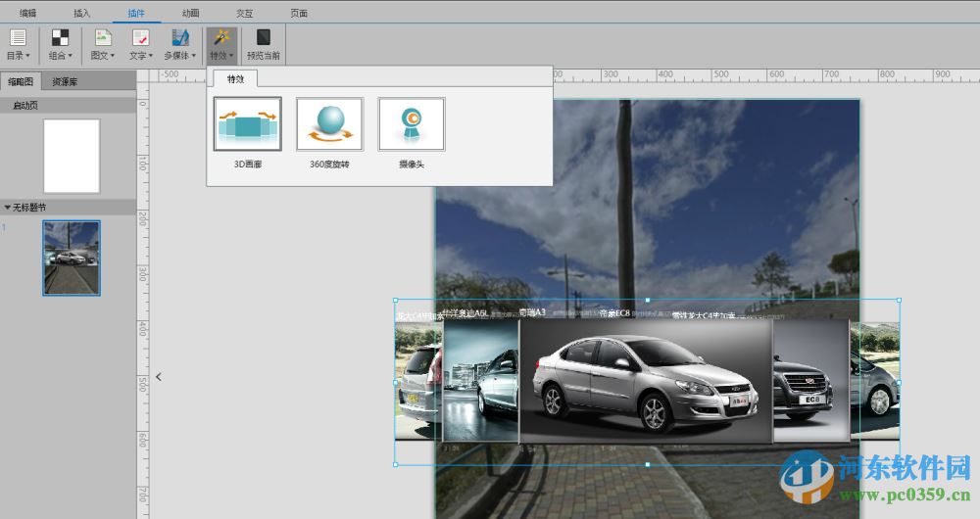Expand the 特效 dropdown arrow
Screen dimensions: 980x519
(x=231, y=56)
